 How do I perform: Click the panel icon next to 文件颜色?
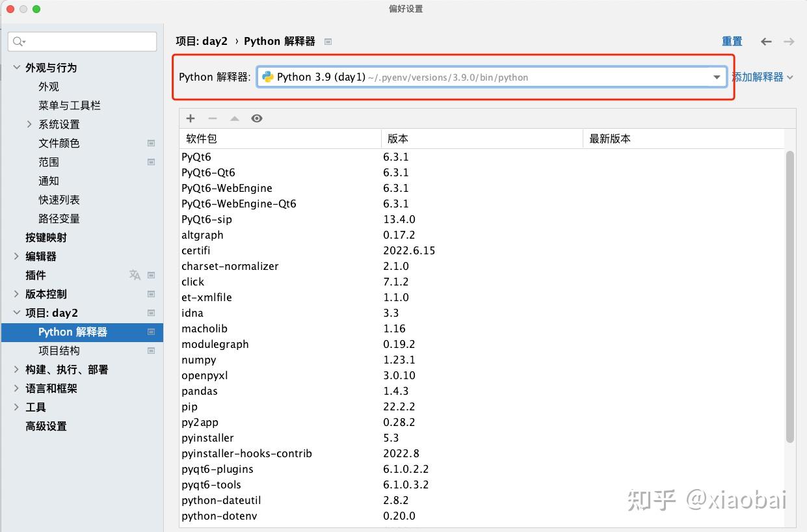pyautogui.click(x=151, y=143)
